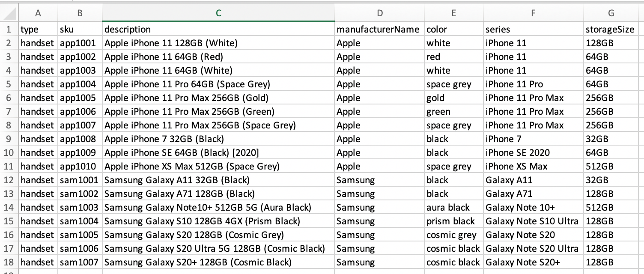This screenshot has height=274, width=644.
Task: Click the 'Galaxy Note S20+' series cell
Action: coord(534,262)
